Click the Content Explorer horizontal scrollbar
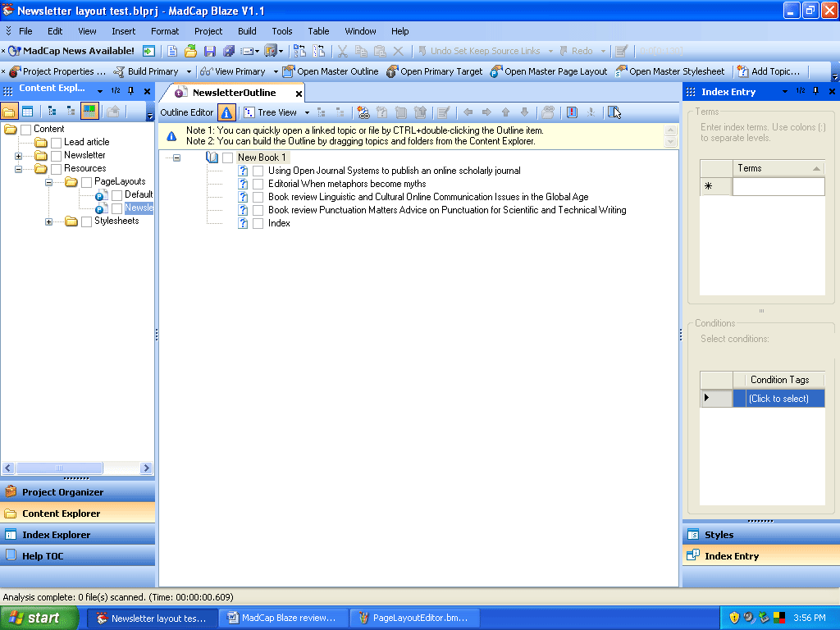The height and width of the screenshot is (630, 840). point(76,468)
